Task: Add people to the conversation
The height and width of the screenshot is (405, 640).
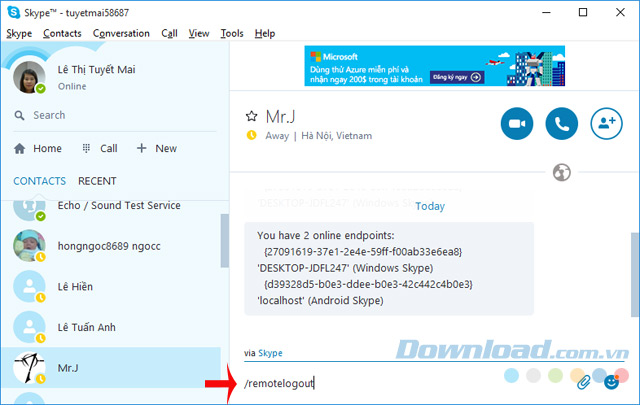Action: (607, 123)
